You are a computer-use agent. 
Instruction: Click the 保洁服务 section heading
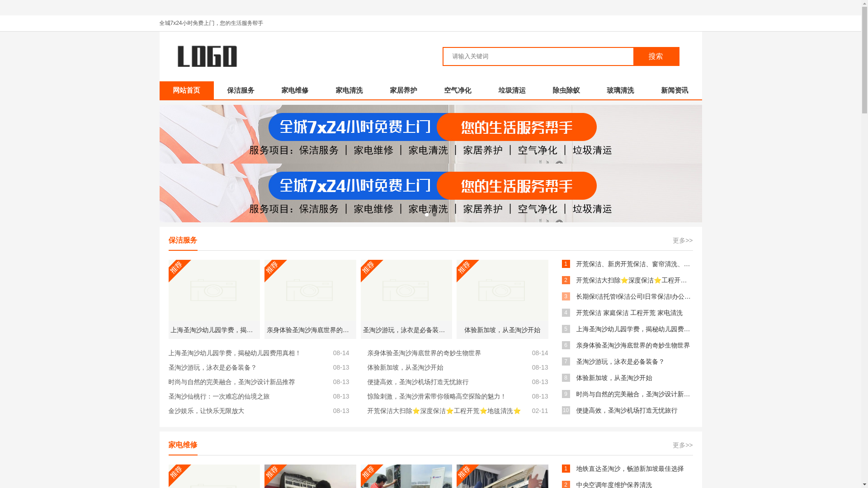coord(183,240)
